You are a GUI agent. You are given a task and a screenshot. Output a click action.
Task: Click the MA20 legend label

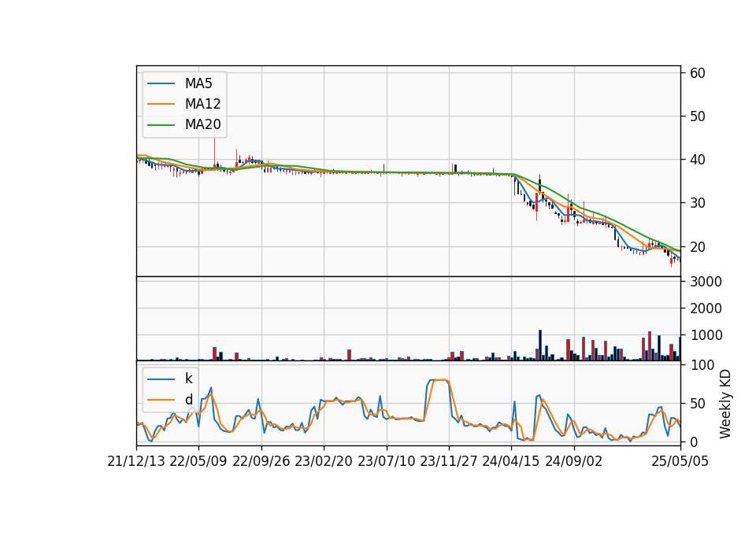pyautogui.click(x=202, y=124)
